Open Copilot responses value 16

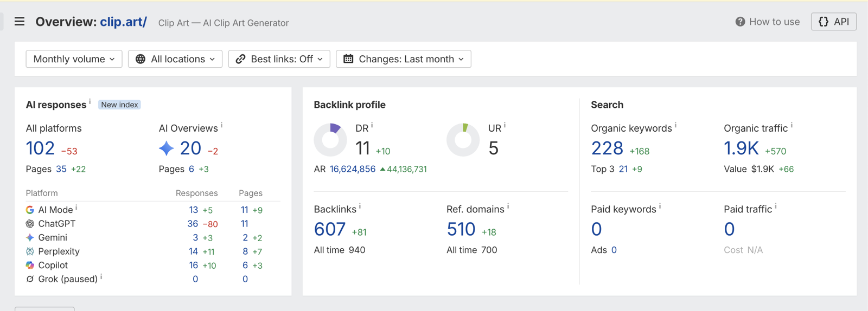click(193, 265)
